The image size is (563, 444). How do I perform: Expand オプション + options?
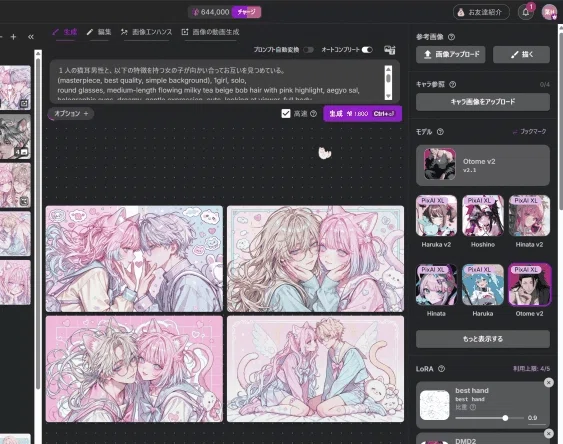point(71,113)
